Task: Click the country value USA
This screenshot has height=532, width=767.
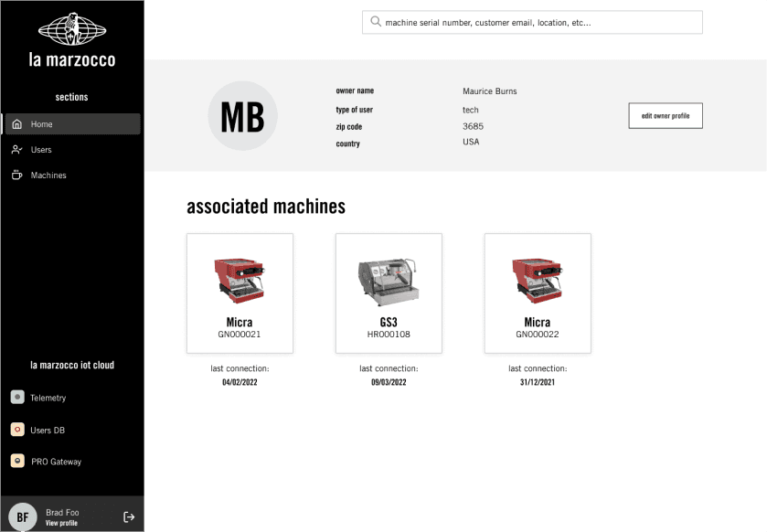Action: [471, 142]
